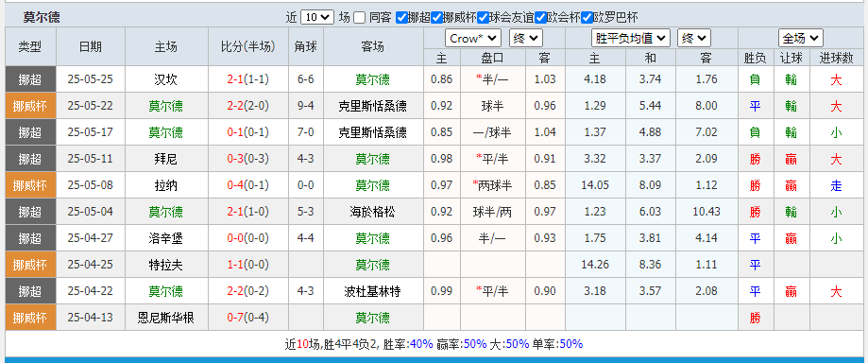868x363 pixels.
Task: Click the 洛辛堡 home team link
Action: 165,238
